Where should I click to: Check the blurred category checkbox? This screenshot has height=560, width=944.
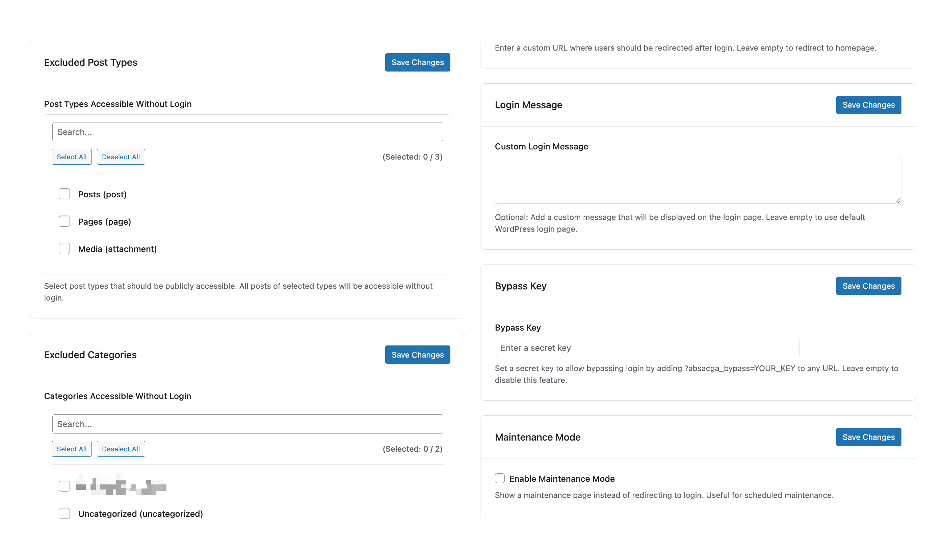click(64, 486)
